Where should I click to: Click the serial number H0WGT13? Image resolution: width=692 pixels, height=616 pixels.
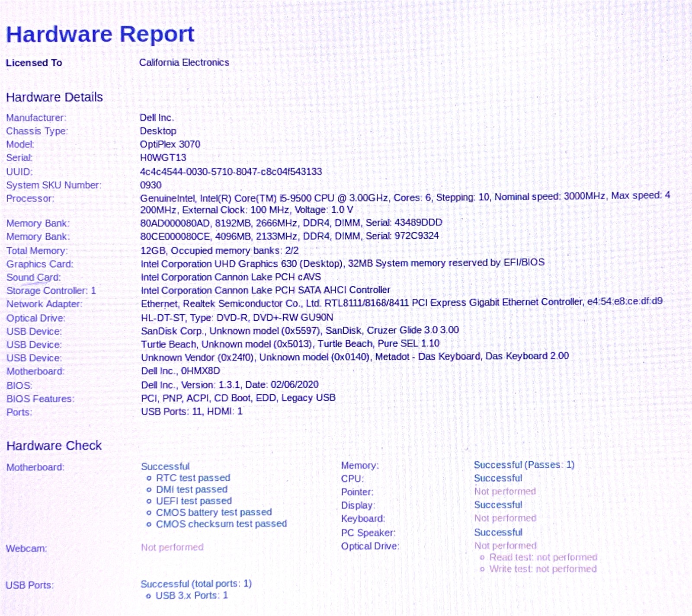click(163, 158)
